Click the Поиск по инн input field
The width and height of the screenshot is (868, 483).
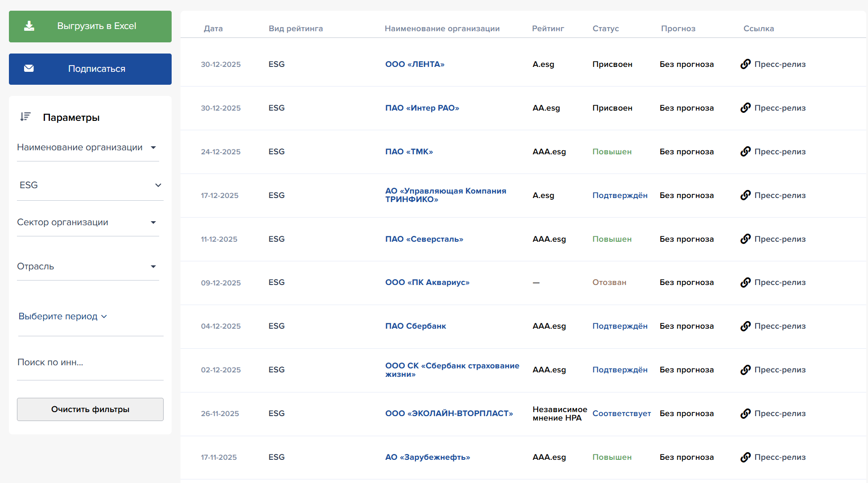(x=89, y=362)
